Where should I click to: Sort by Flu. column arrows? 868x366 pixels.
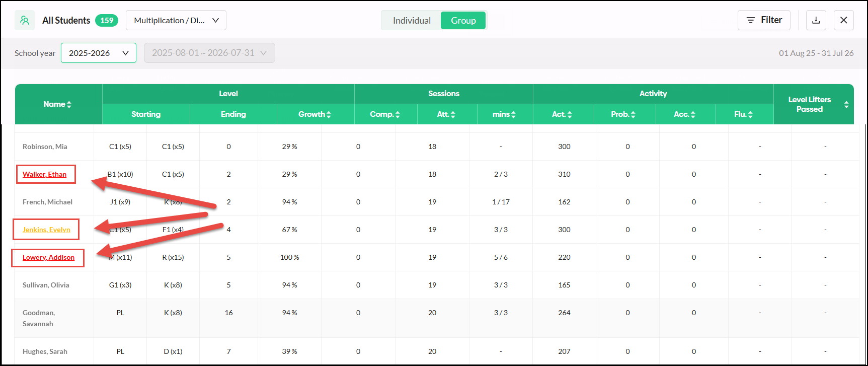(x=750, y=114)
